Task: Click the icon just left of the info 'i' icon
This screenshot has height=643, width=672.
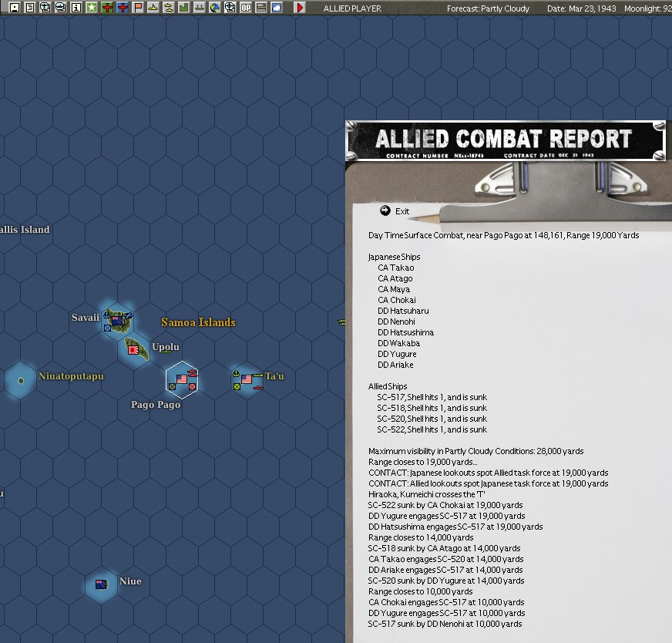Action: click(61, 7)
